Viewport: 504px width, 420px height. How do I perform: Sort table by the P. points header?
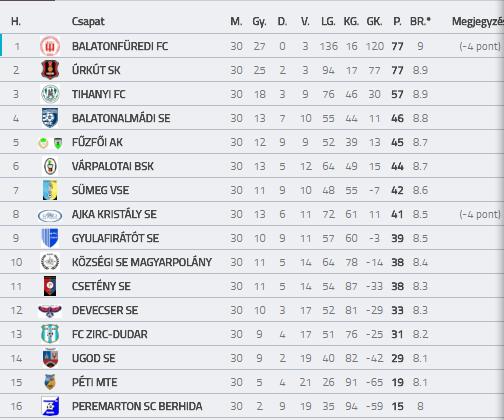397,21
